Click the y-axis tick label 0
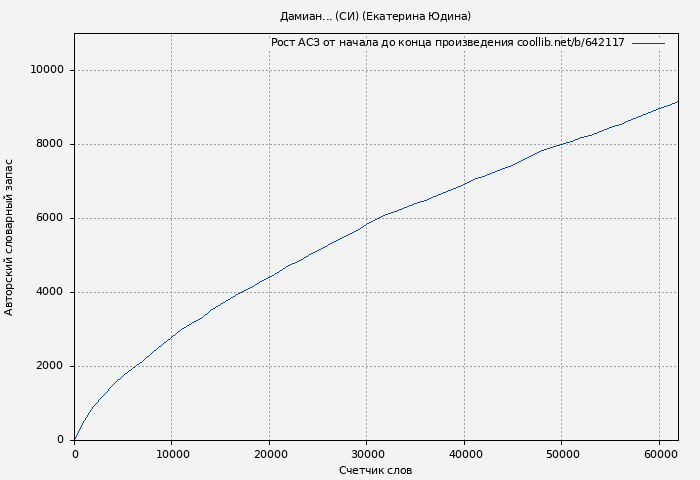700x480 pixels. [61, 440]
